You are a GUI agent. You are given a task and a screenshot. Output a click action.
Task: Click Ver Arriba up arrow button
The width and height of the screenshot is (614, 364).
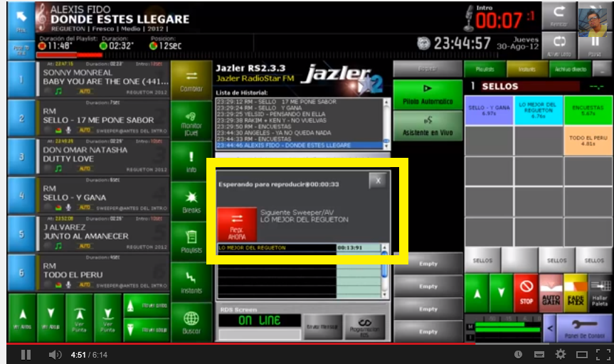pyautogui.click(x=22, y=318)
